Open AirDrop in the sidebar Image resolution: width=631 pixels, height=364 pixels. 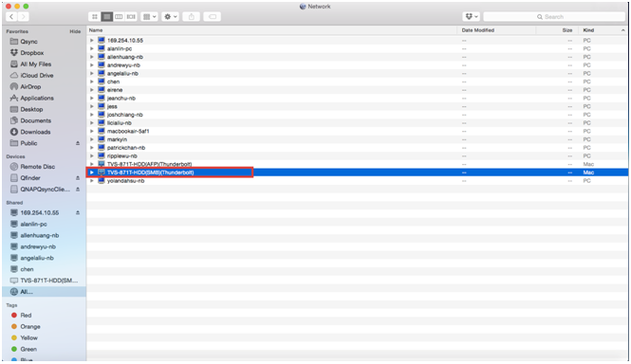[30, 86]
